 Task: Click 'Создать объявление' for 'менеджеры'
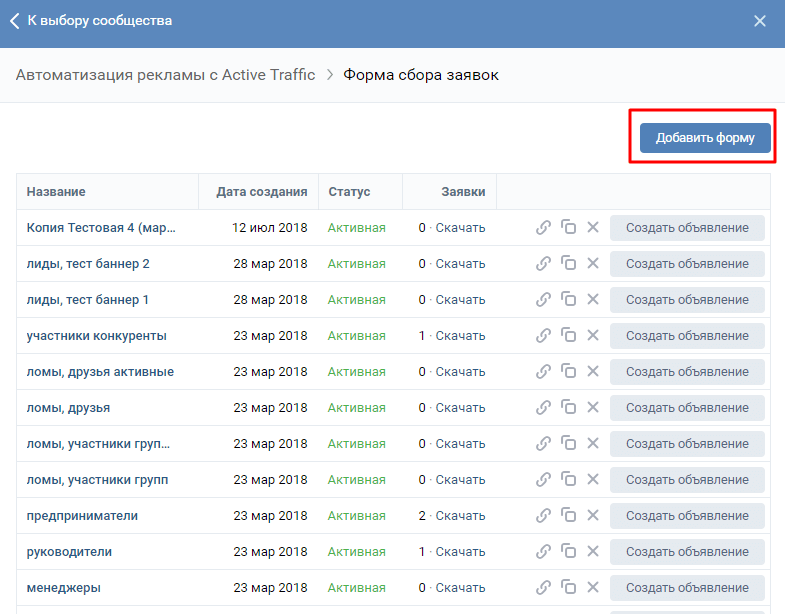[x=687, y=588]
